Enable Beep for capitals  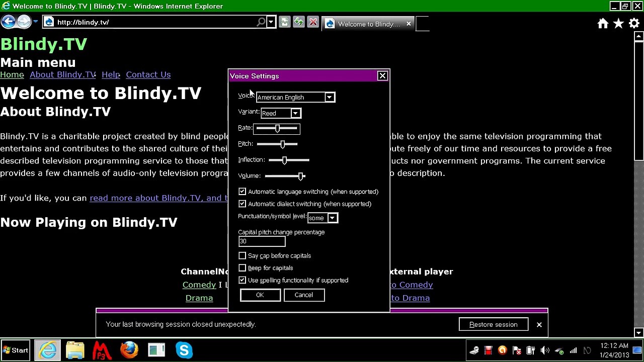tap(243, 268)
